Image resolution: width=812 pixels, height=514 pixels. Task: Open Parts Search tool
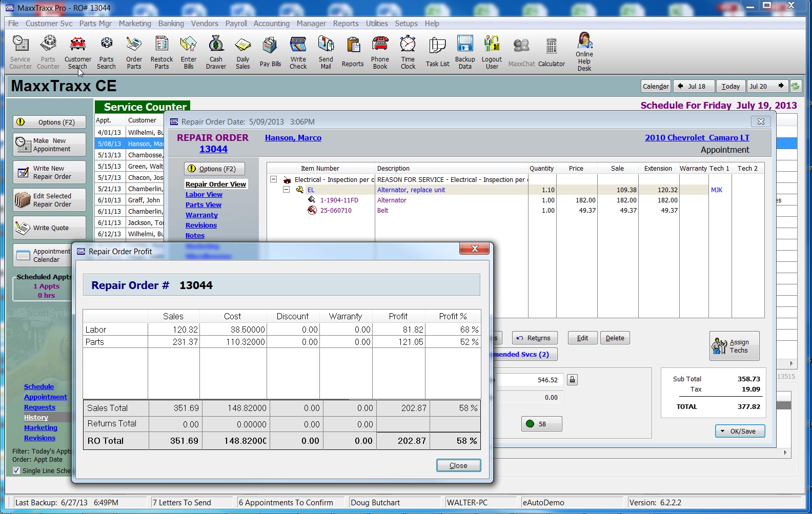coord(107,52)
